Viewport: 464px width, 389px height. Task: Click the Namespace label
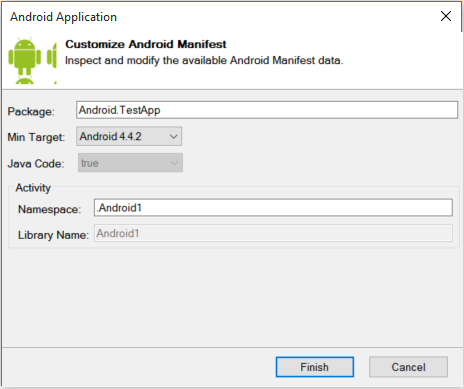(49, 209)
